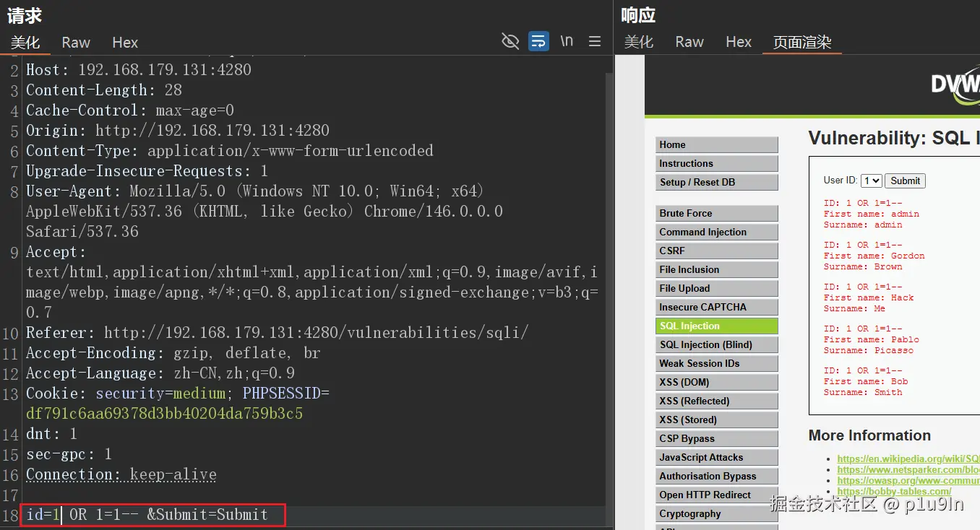
Task: Click the Connection: keep-alive line
Action: click(x=121, y=474)
